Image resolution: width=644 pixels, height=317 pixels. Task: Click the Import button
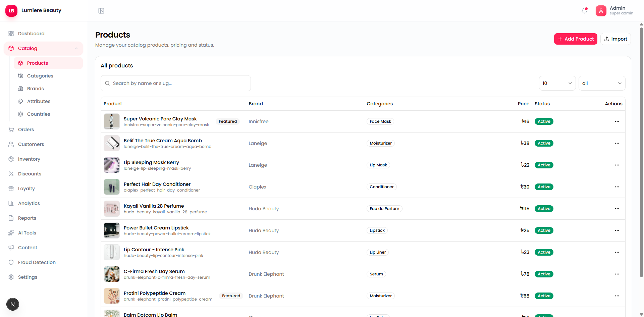pyautogui.click(x=615, y=39)
